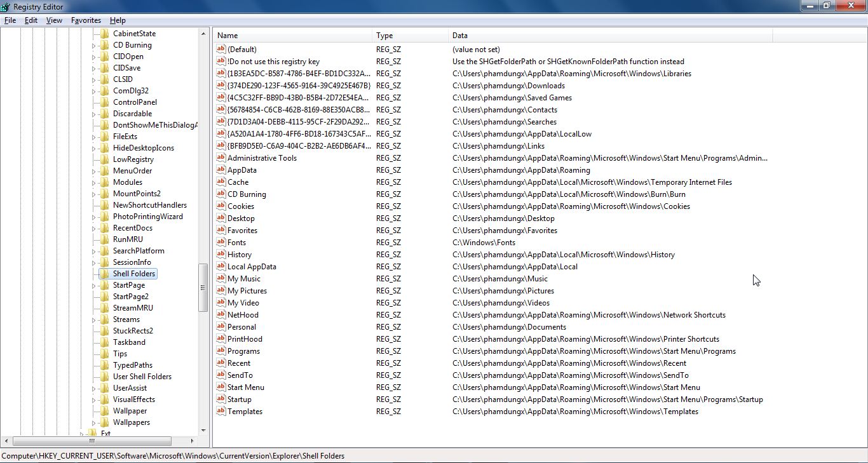Click the string icon beside (Default) value
This screenshot has height=463, width=868.
[x=221, y=50]
